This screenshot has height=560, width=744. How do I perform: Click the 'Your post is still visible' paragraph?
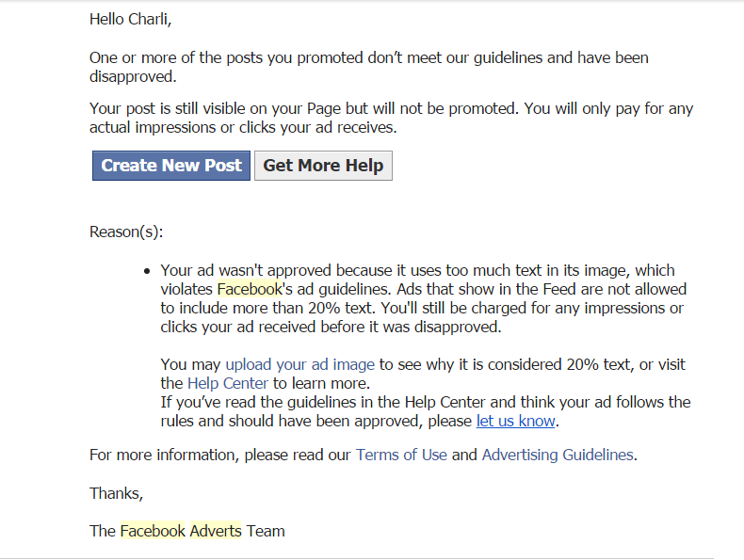point(391,118)
